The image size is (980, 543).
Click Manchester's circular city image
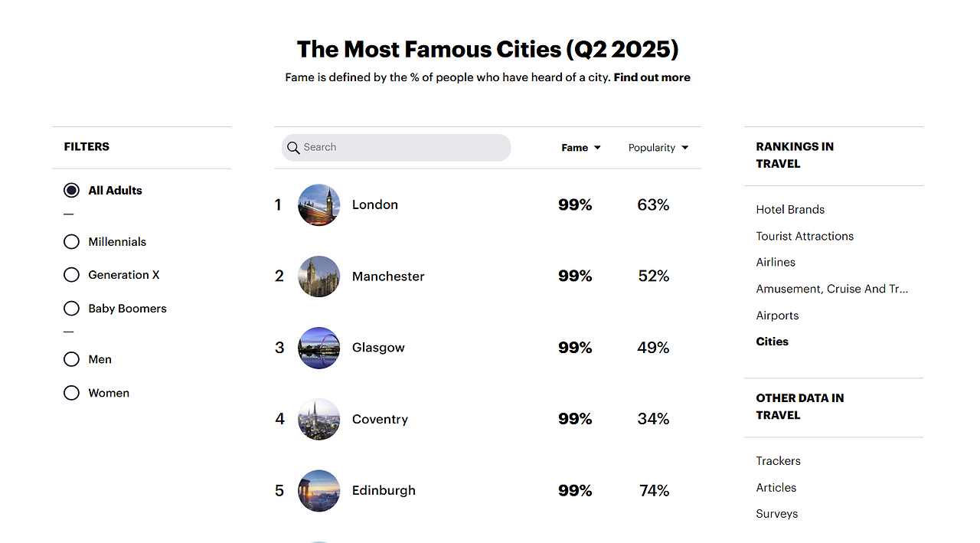pos(318,276)
